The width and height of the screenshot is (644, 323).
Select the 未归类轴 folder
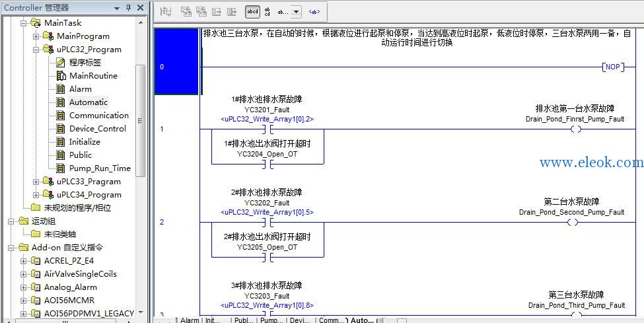60,234
